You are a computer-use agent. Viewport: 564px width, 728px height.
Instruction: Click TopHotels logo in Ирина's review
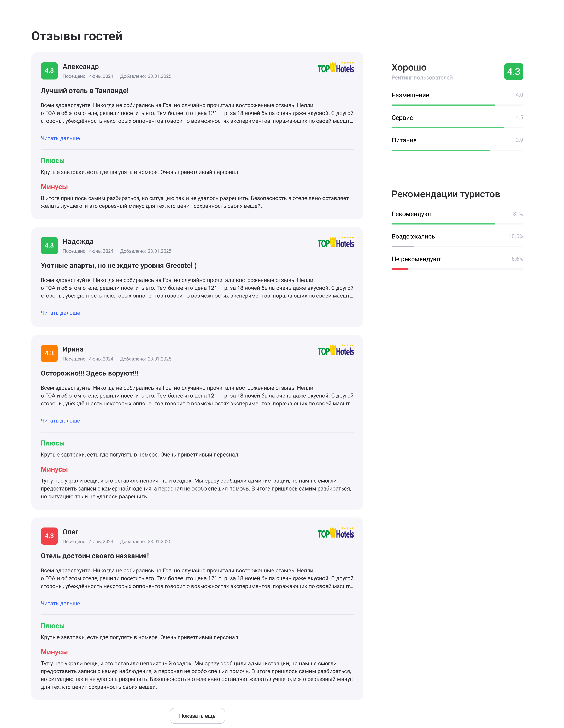[336, 350]
